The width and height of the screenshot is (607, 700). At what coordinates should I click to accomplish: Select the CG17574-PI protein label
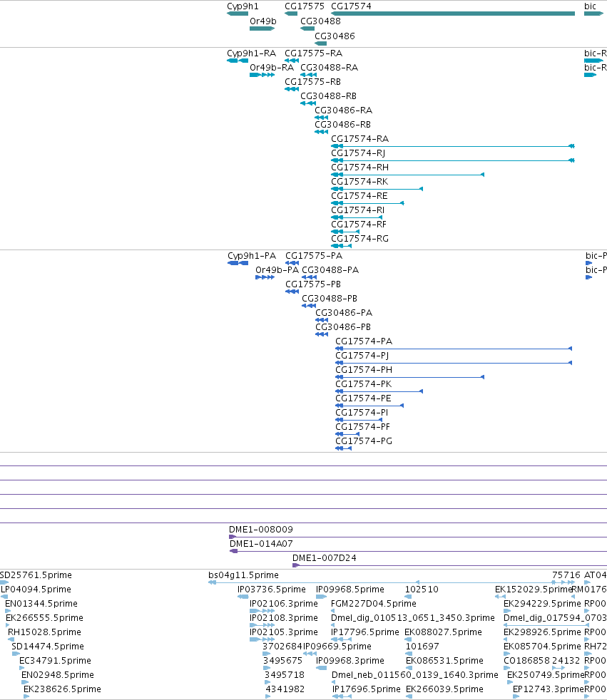pyautogui.click(x=362, y=413)
